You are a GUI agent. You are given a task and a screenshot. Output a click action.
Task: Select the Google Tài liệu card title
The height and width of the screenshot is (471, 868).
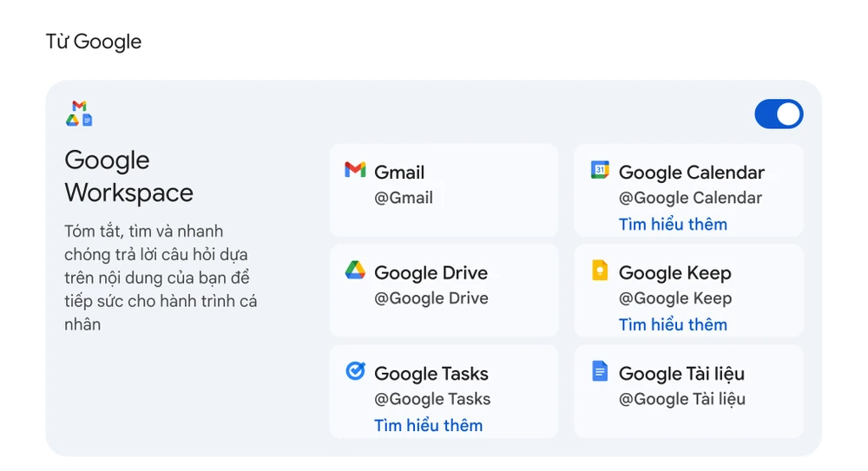(x=681, y=374)
